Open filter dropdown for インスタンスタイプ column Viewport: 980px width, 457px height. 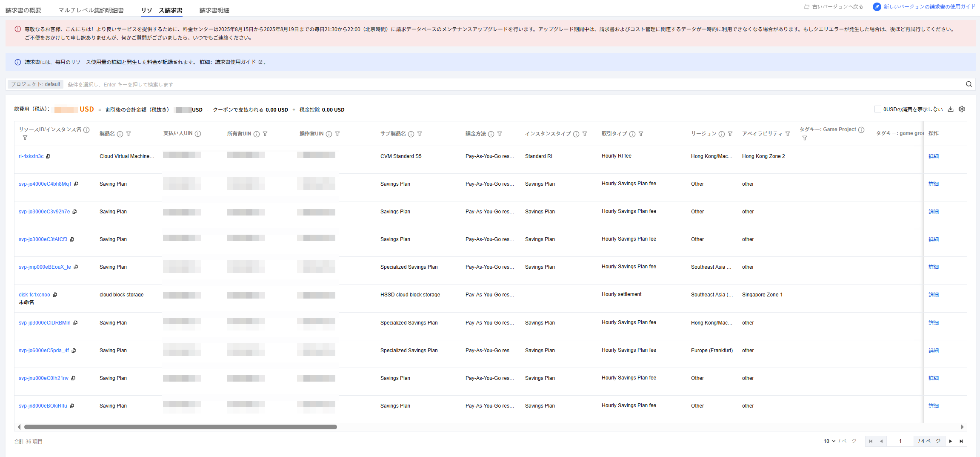(585, 134)
